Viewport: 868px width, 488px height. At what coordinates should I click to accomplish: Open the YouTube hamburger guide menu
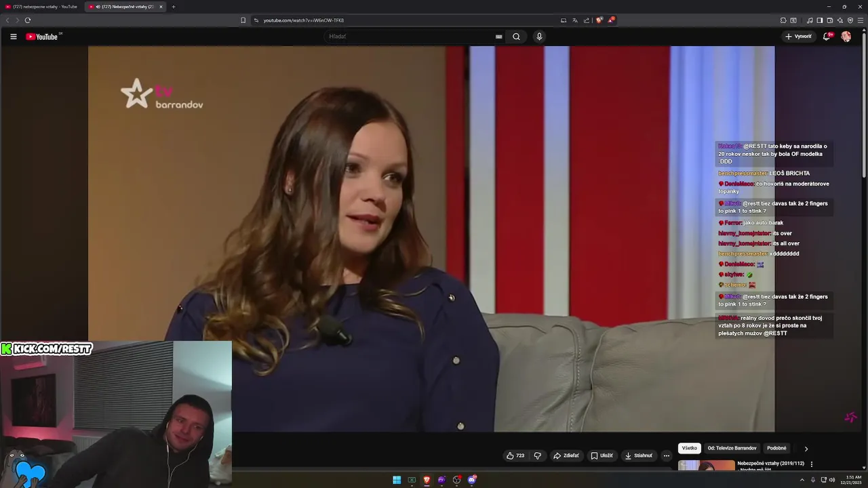[13, 37]
